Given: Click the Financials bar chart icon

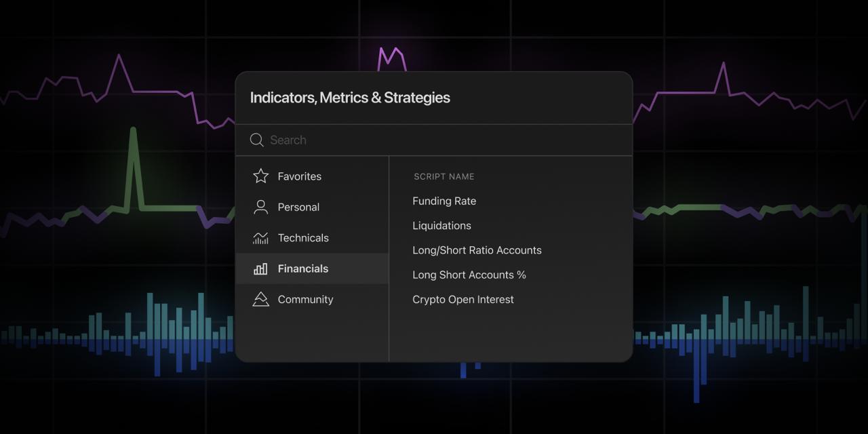Looking at the screenshot, I should pyautogui.click(x=260, y=269).
